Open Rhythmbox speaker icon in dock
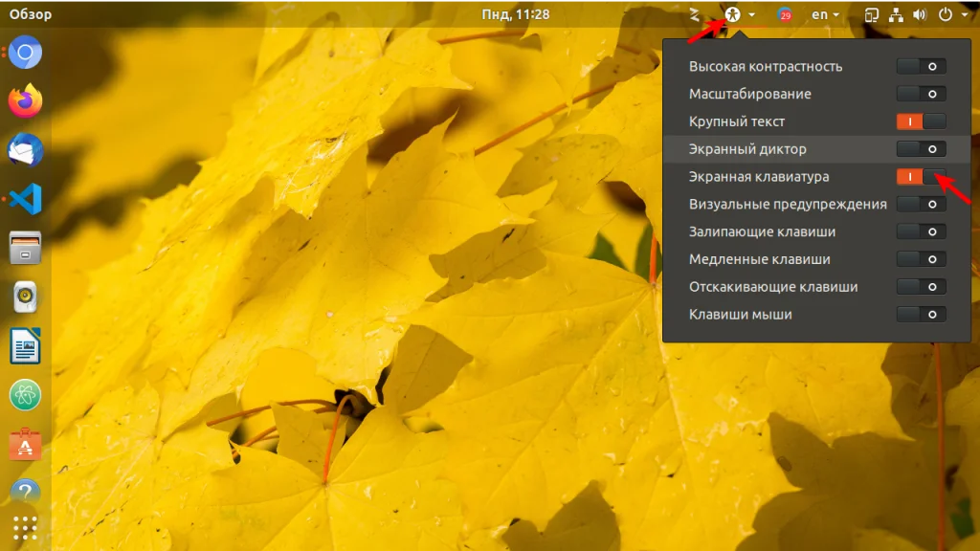This screenshot has width=980, height=551. pos(25,297)
